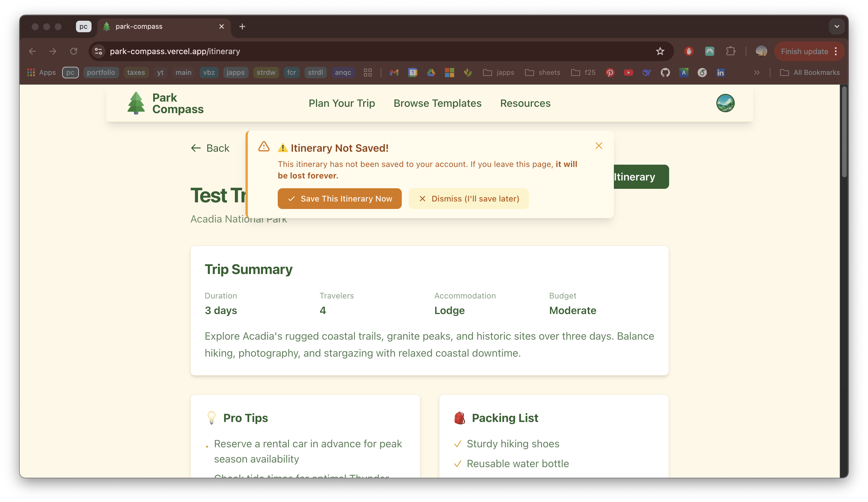Open the strdl bookmark
868x502 pixels.
315,72
